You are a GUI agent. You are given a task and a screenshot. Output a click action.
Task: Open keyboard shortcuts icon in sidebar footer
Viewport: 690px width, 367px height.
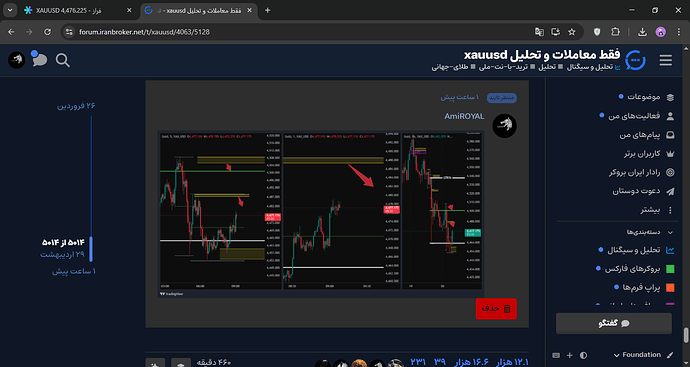556,355
